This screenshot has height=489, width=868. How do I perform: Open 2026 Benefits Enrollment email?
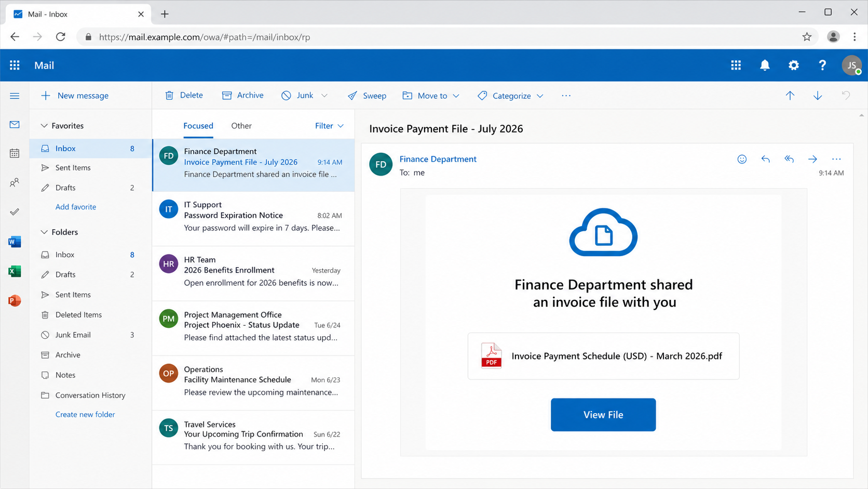pyautogui.click(x=253, y=273)
